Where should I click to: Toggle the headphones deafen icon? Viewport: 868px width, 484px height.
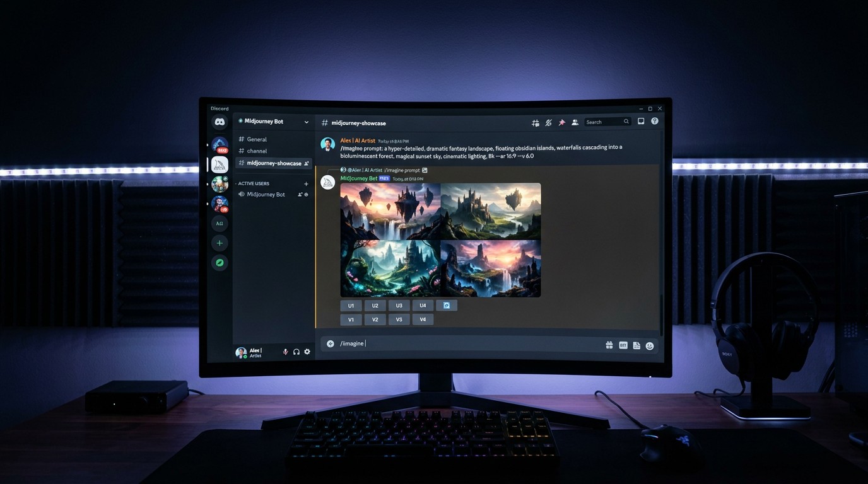296,352
